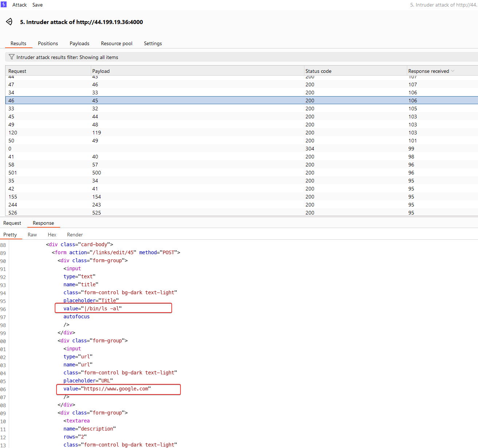The image size is (478, 448).
Task: Click the Burp Suite lightning logo icon
Action: tap(4, 4)
